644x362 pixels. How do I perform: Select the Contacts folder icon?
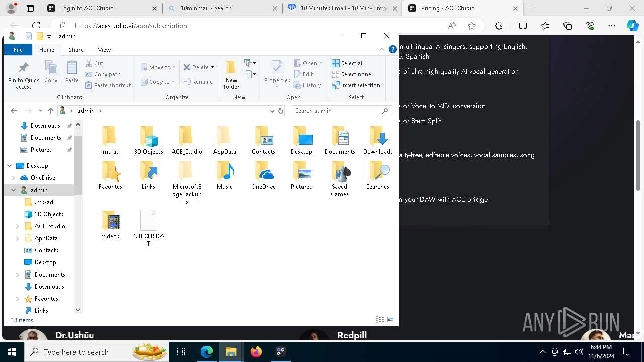point(263,136)
